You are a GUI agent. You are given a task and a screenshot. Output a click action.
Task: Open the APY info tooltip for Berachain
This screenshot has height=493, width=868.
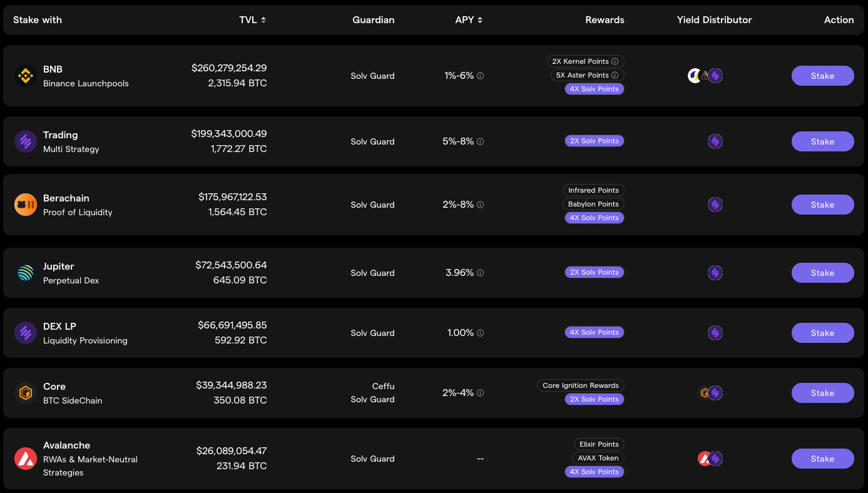[480, 205]
